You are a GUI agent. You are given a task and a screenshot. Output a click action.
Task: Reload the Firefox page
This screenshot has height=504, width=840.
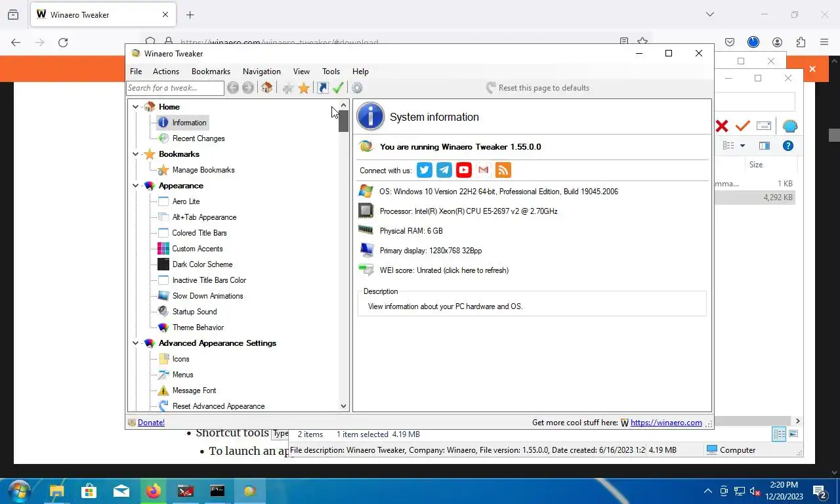pyautogui.click(x=63, y=42)
